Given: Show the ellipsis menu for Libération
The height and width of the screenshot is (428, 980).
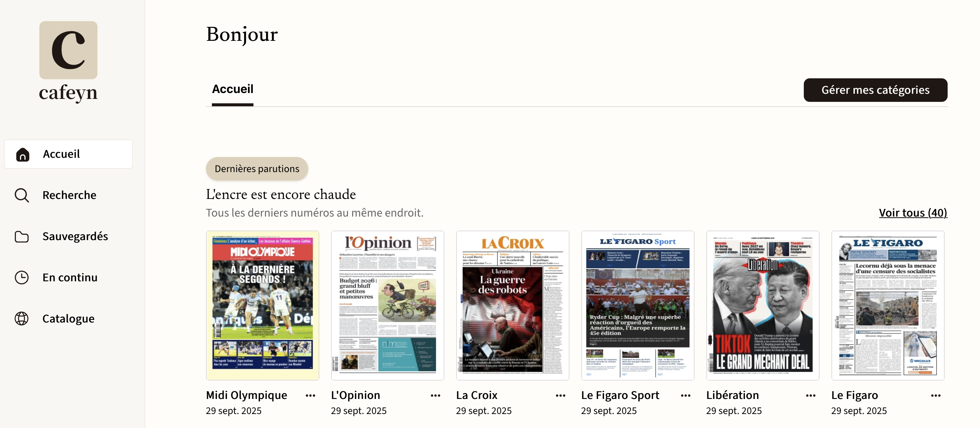Looking at the screenshot, I should click(x=811, y=396).
